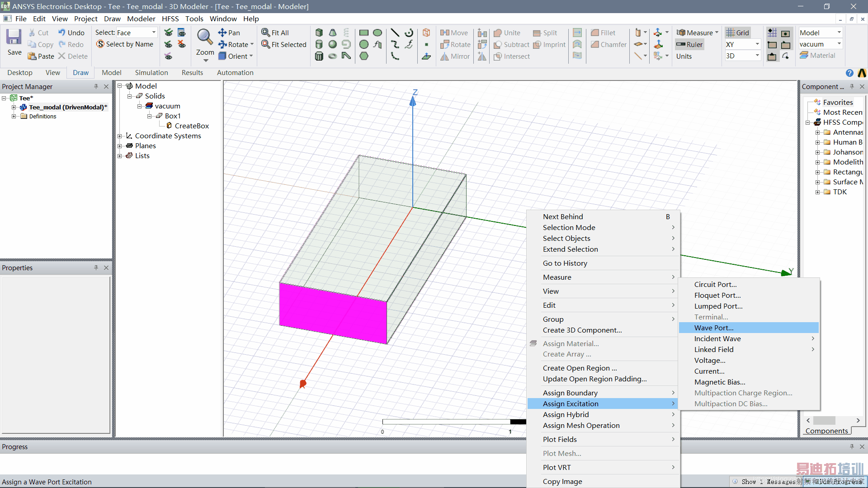Open the Select Face dropdown

(154, 33)
